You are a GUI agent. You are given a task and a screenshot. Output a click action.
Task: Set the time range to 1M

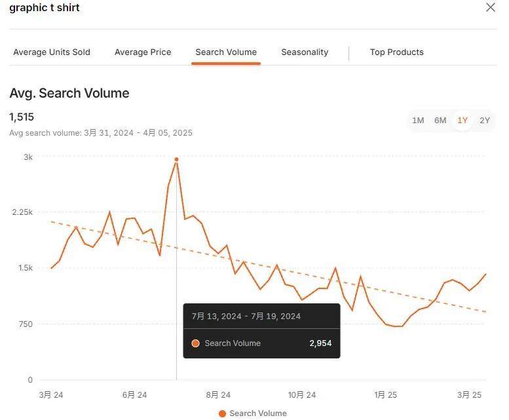(418, 121)
